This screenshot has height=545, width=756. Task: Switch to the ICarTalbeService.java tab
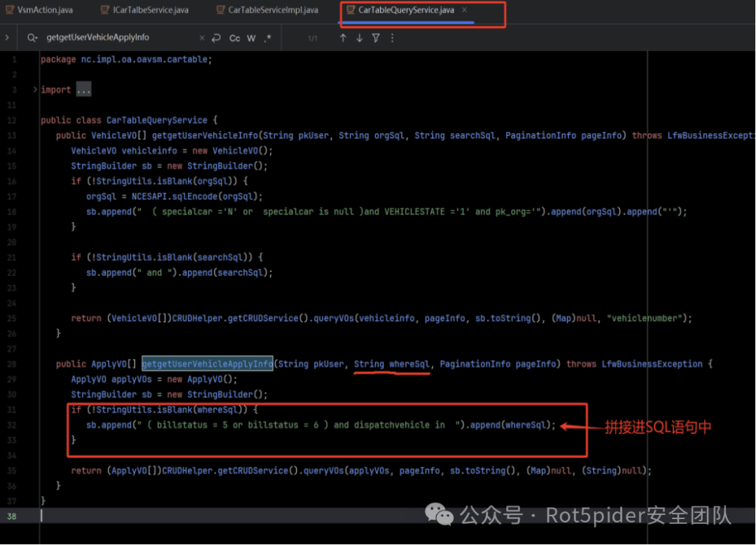pos(150,11)
